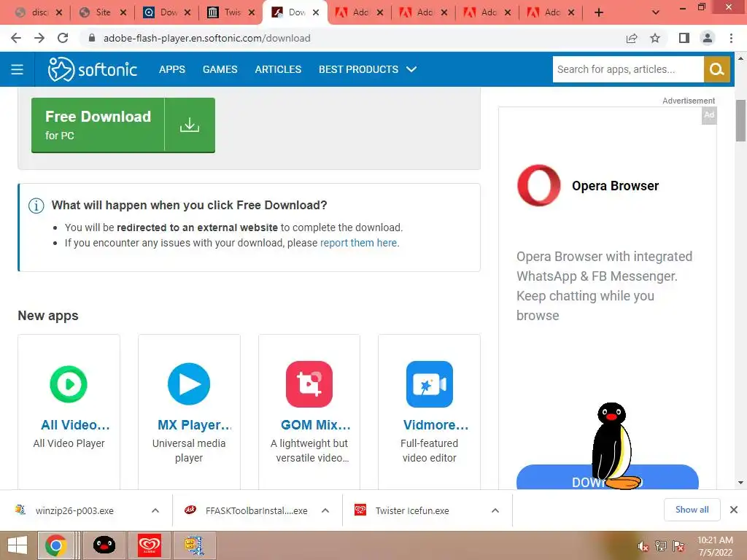Viewport: 747px width, 560px height.
Task: Open the red heart app in taskbar
Action: pos(149,545)
